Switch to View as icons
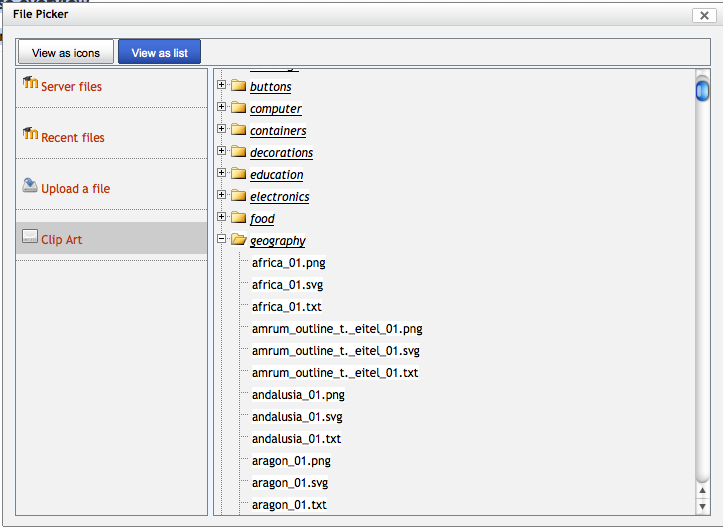 coord(66,53)
